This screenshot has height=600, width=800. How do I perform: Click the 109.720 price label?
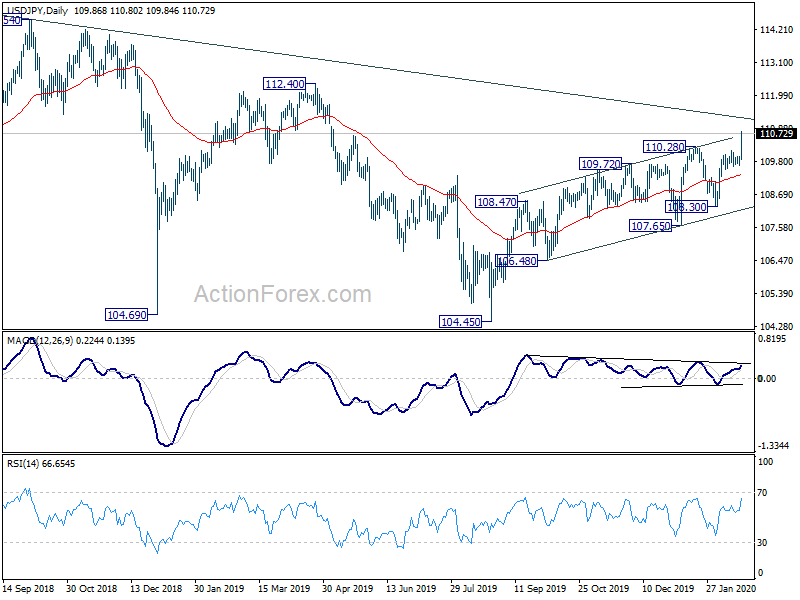coord(601,164)
